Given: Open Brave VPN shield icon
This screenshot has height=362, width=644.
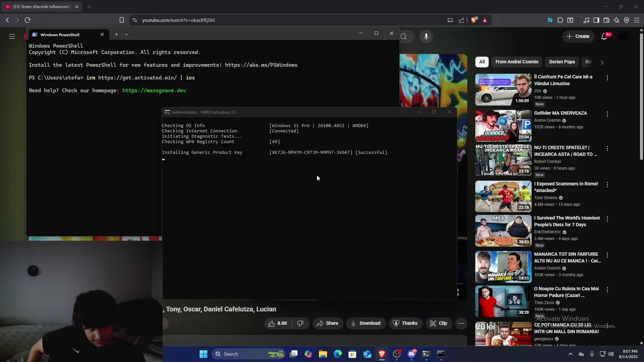Looking at the screenshot, I should tap(626, 20).
